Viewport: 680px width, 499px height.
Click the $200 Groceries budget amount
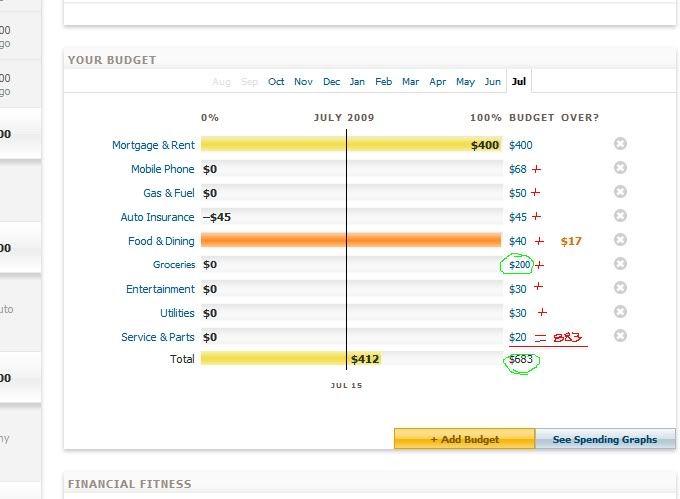click(x=520, y=265)
